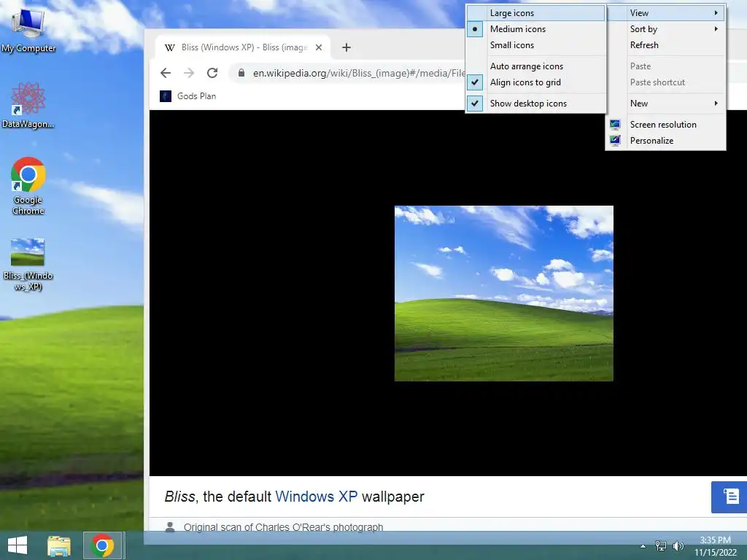Click Original scan of Charles O'Rear's photograph text
Image resolution: width=747 pixels, height=560 pixels.
pyautogui.click(x=284, y=527)
